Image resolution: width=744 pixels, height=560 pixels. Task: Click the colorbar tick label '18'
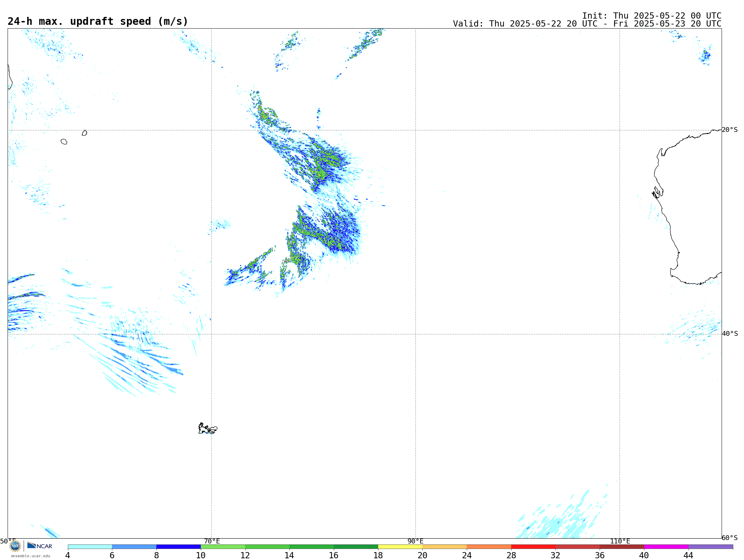point(378,556)
